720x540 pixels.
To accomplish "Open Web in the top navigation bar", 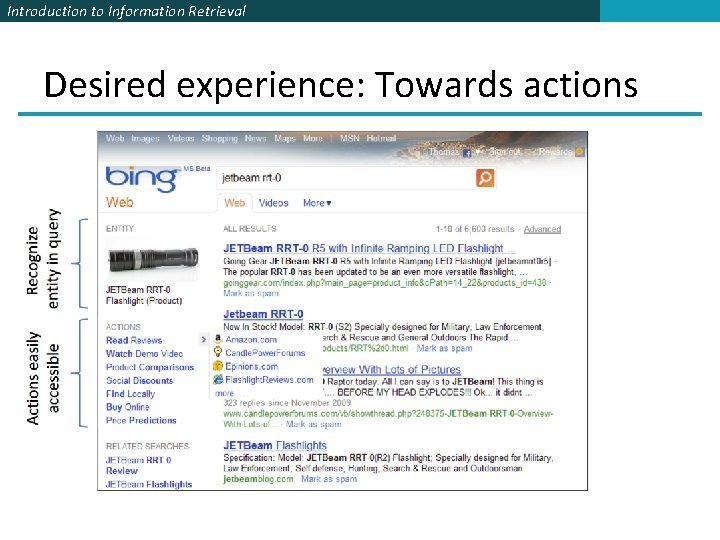I will point(115,138).
